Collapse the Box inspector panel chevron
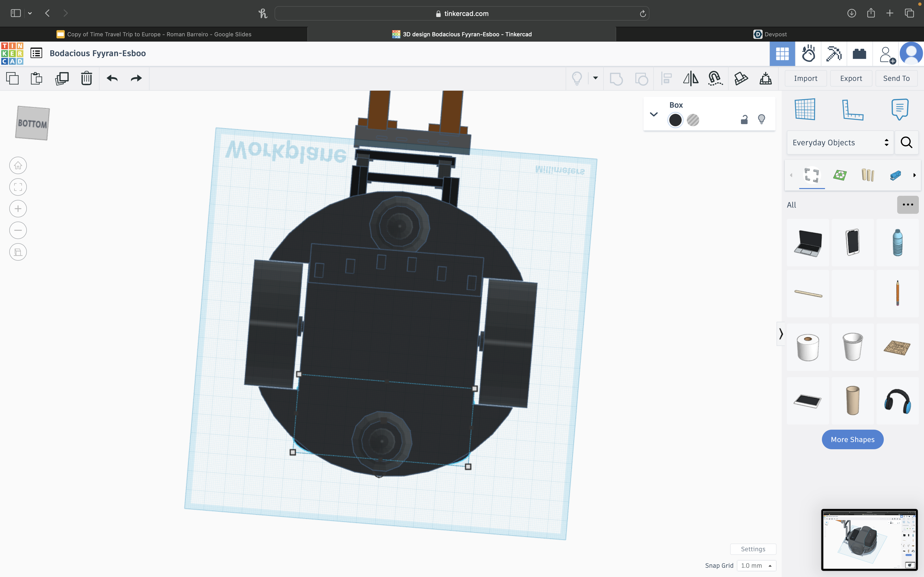The width and height of the screenshot is (924, 577). pyautogui.click(x=654, y=114)
